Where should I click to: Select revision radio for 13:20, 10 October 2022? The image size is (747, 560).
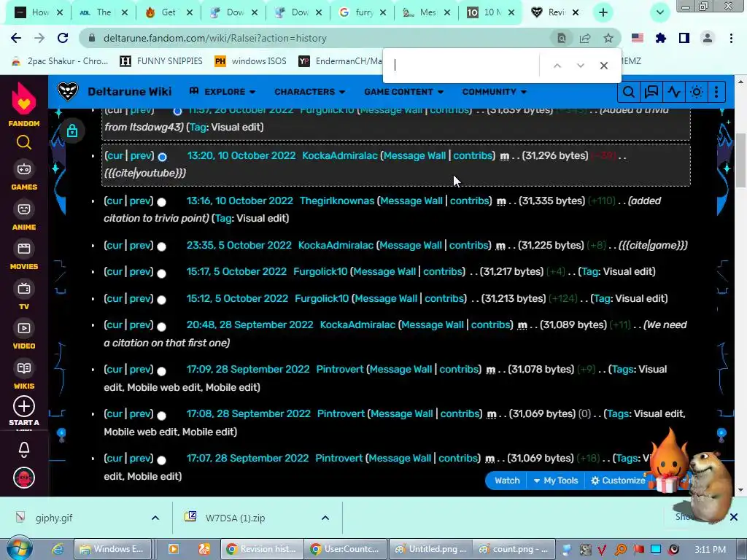click(163, 157)
